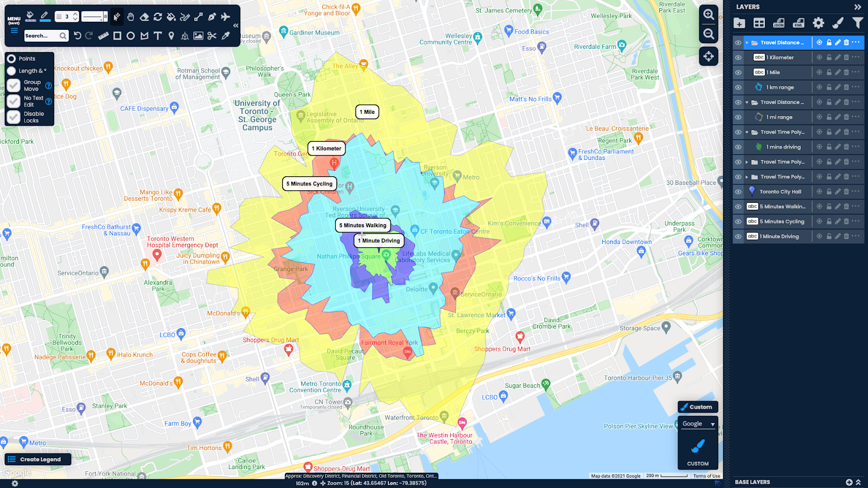Open the MENU (SAVE) menu
The height and width of the screenshot is (488, 868).
click(x=14, y=25)
